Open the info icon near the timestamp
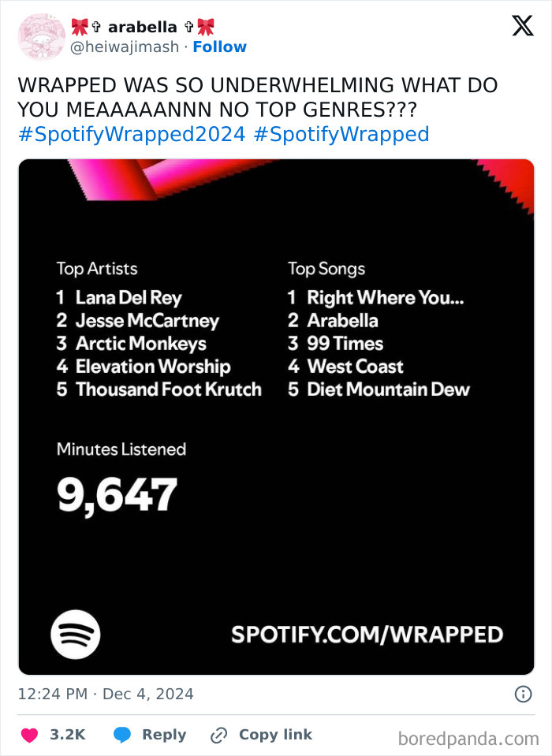Screen dimensions: 552x756 [524, 694]
